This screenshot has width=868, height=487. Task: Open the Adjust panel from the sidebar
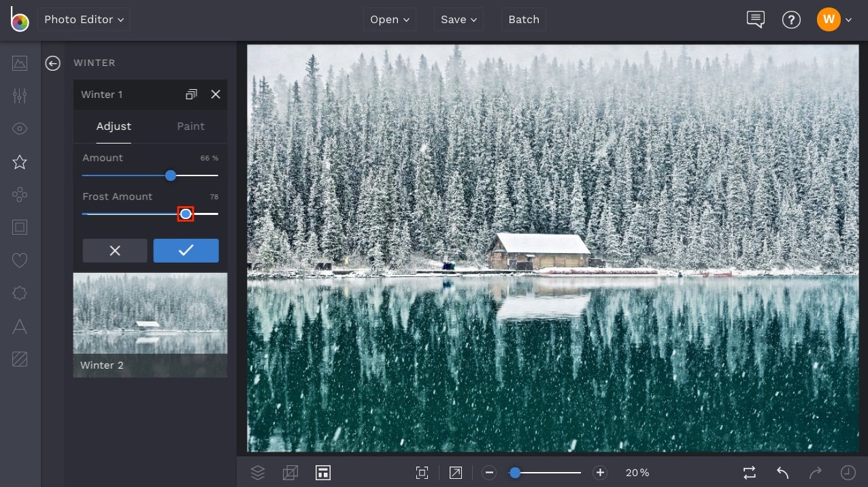tap(19, 95)
